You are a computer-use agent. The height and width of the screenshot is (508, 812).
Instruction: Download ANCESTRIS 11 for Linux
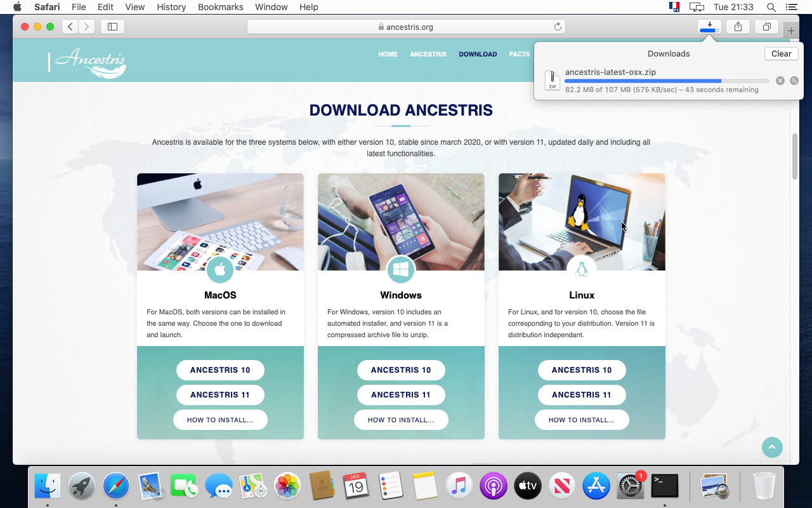click(x=582, y=395)
